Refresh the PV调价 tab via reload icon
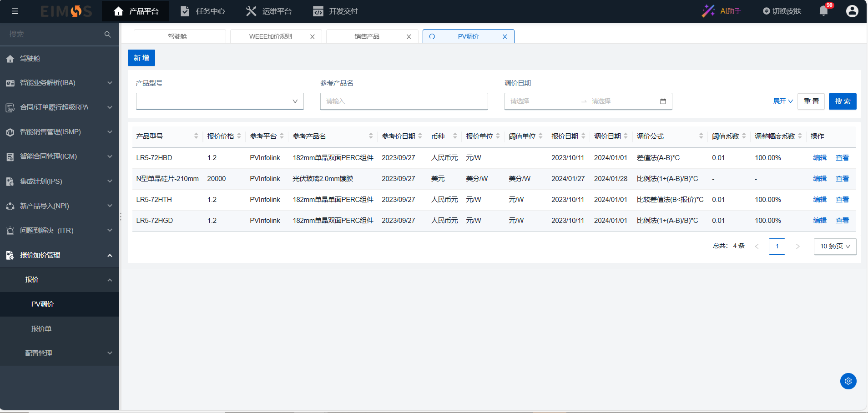Viewport: 868px width, 413px height. (x=432, y=36)
